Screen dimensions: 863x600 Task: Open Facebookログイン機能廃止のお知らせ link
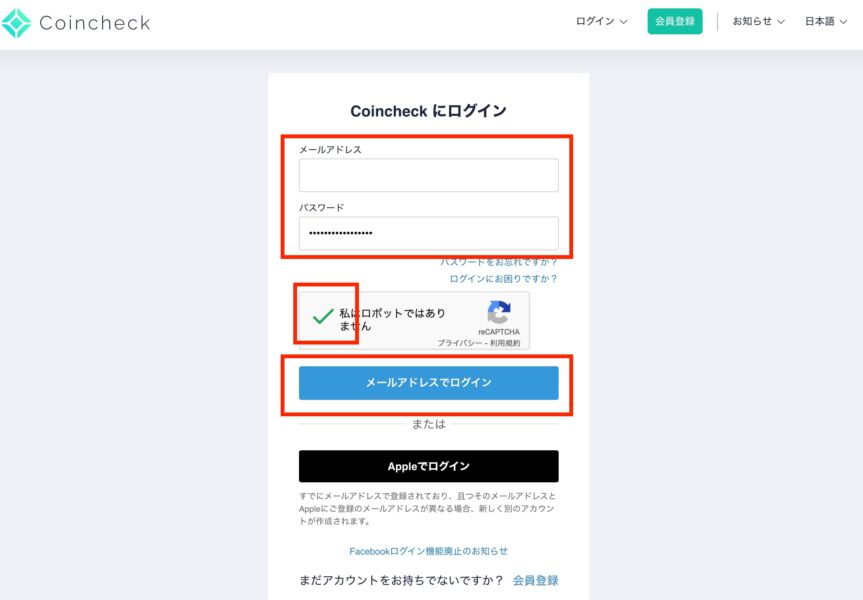coord(428,551)
